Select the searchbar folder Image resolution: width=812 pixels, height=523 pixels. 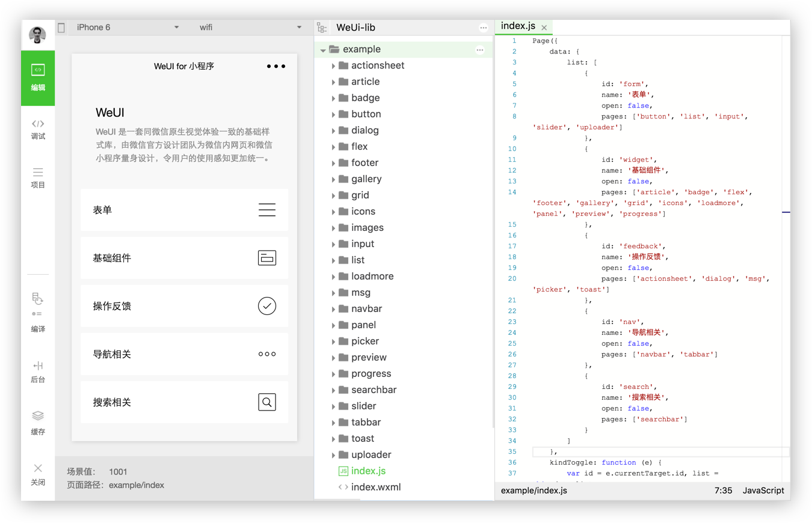(403, 390)
